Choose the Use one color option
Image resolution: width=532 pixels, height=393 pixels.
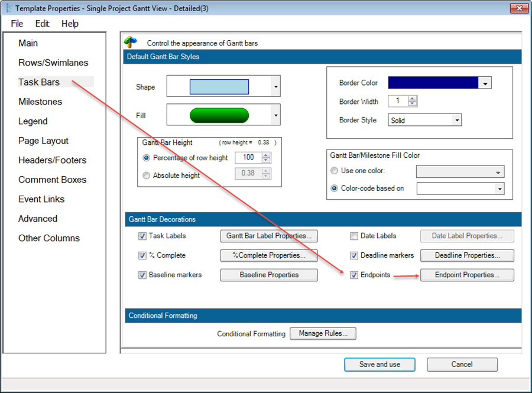[335, 171]
